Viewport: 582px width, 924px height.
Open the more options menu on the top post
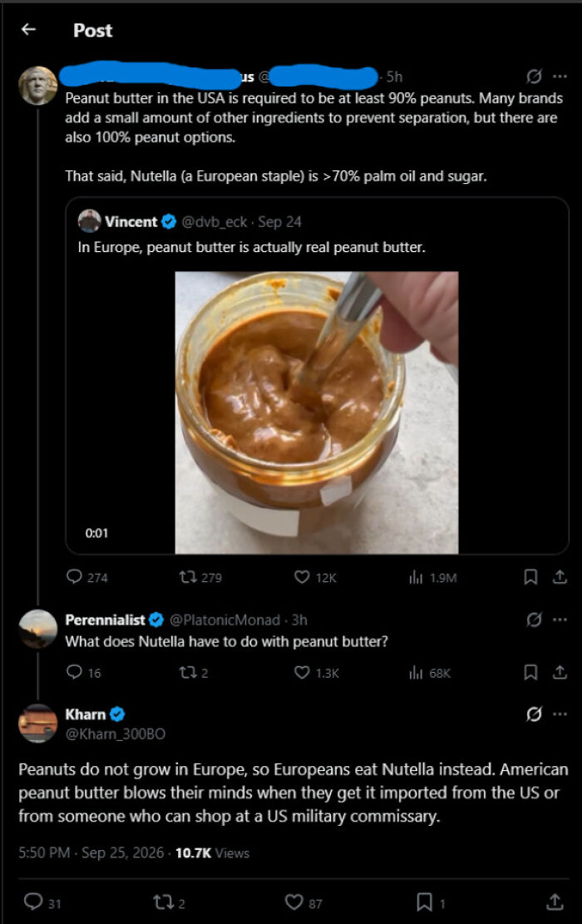[560, 76]
